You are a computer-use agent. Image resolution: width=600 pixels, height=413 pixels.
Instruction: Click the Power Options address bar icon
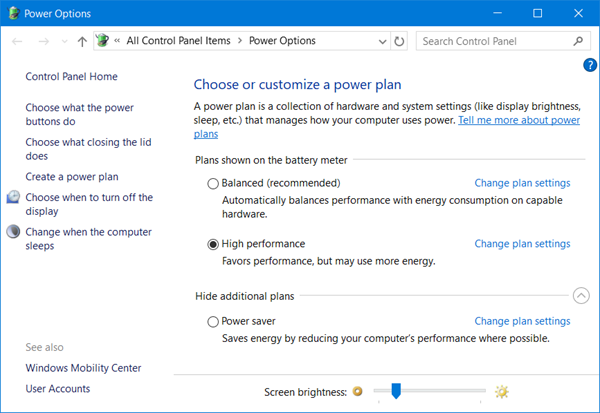101,41
